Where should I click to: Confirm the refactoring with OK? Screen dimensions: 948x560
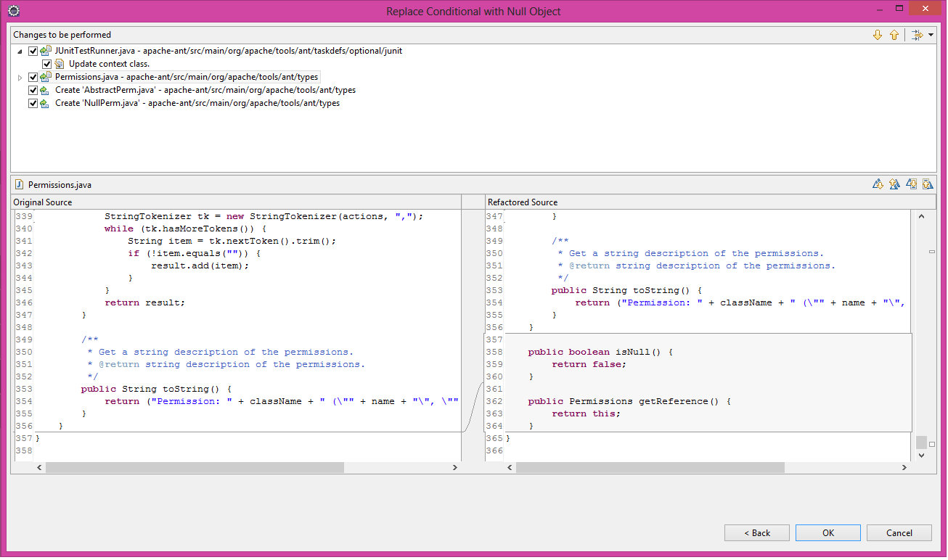pyautogui.click(x=828, y=532)
